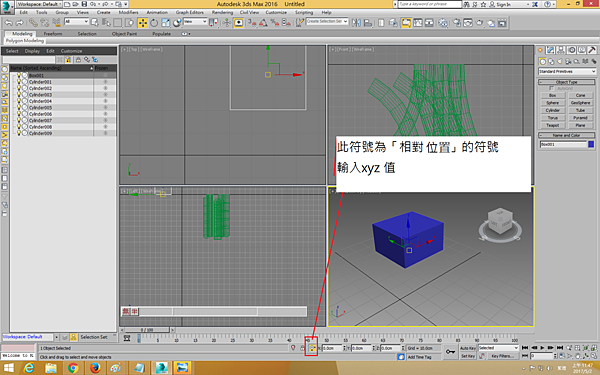The height and width of the screenshot is (375, 600).
Task: Click the Save File icon in quick access toolbar
Action: click(84, 4)
